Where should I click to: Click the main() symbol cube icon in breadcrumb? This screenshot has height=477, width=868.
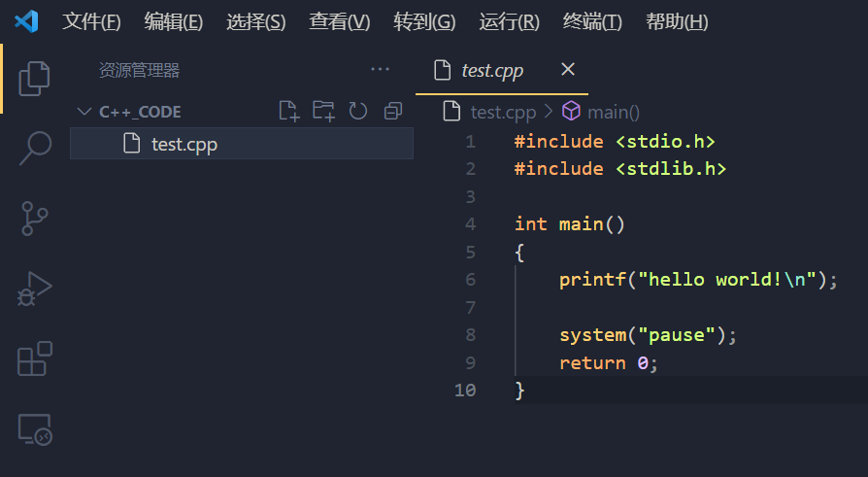571,112
